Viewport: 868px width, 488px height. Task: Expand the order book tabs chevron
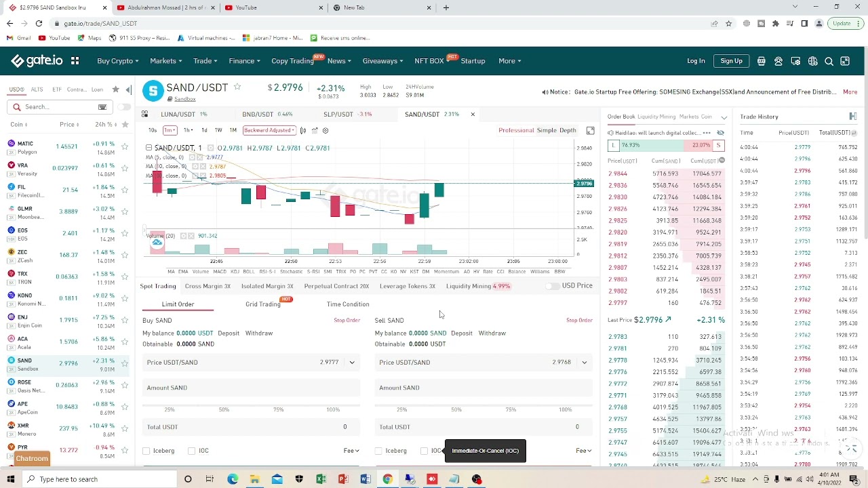pos(724,117)
